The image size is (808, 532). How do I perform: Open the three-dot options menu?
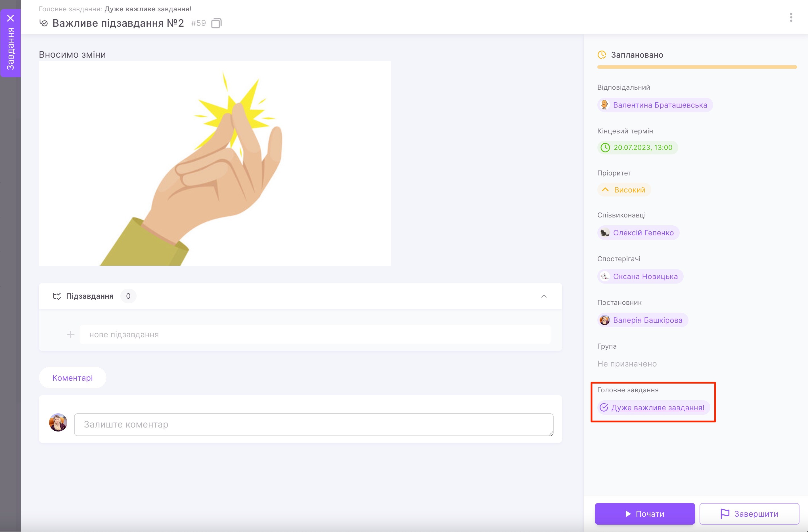click(x=791, y=17)
